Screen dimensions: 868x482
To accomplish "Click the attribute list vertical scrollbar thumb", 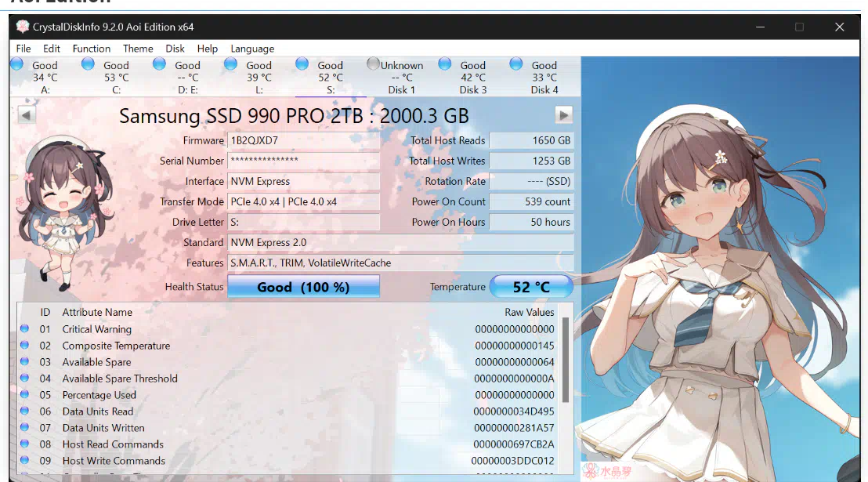I will (565, 360).
